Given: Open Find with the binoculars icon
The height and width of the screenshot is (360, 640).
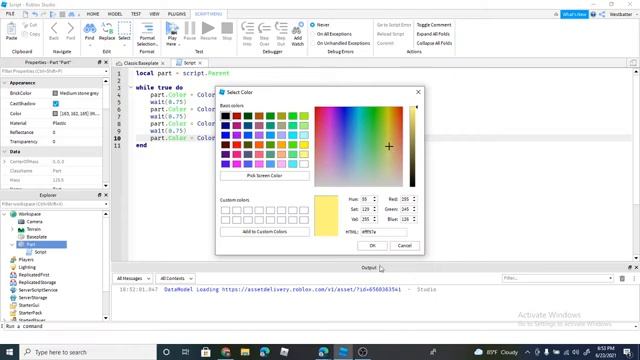Looking at the screenshot, I should 89,29.
